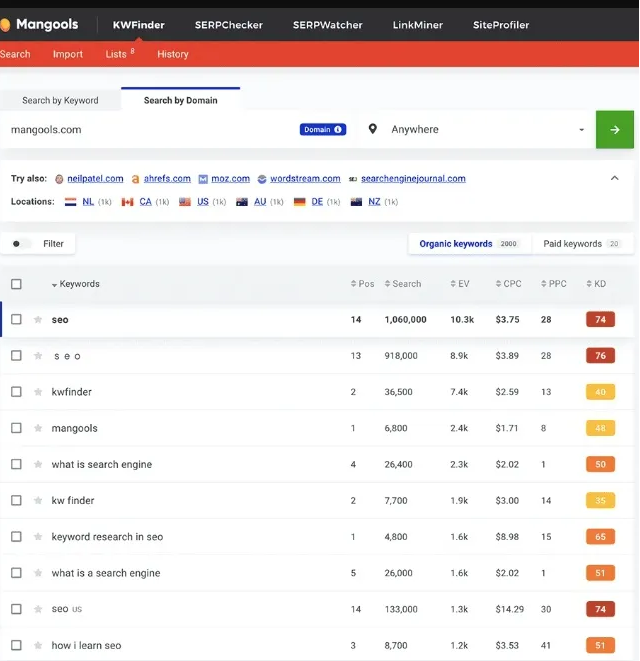Viewport: 640px width, 661px height.
Task: Check 'what is search engine' checkbox
Action: (16, 464)
